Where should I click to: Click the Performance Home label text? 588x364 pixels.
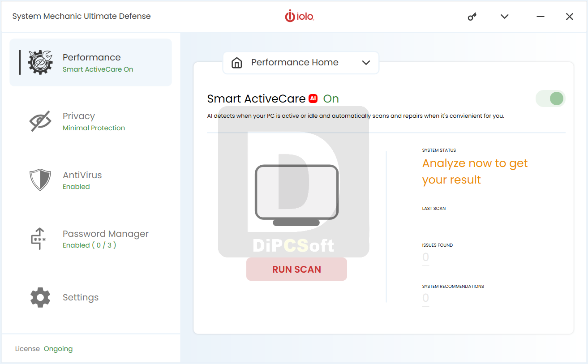pos(295,63)
